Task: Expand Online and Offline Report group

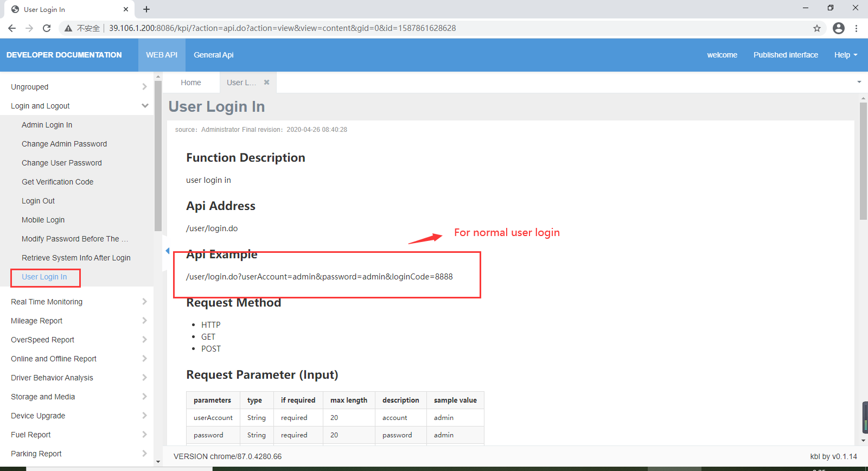Action: (77, 359)
